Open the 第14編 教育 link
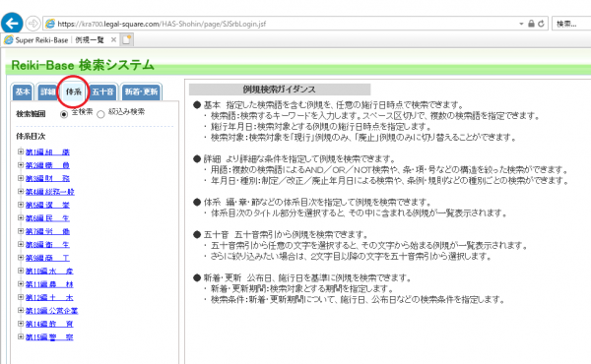Viewport: 591px width, 364px height. (49, 324)
